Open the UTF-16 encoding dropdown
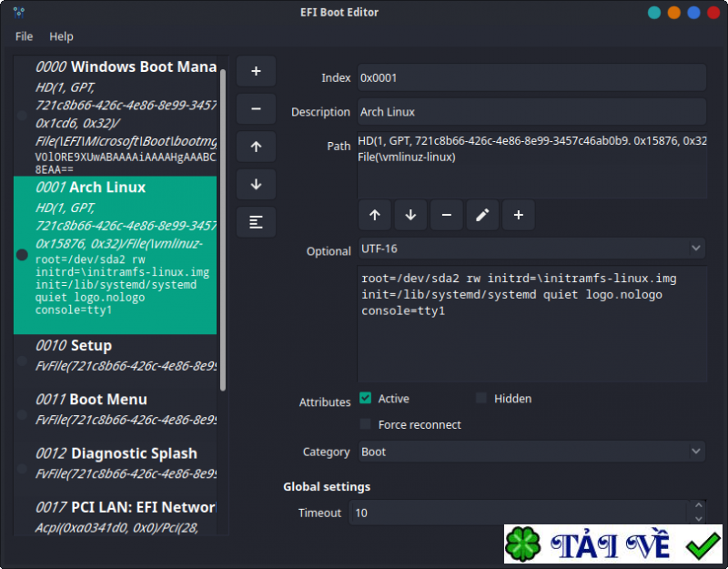The height and width of the screenshot is (569, 728). (531, 248)
